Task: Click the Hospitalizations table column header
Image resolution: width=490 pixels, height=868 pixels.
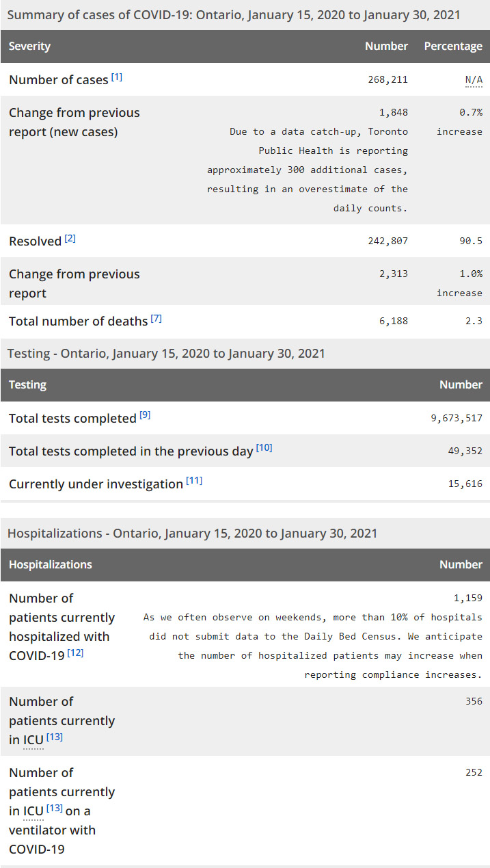Action: [x=51, y=565]
